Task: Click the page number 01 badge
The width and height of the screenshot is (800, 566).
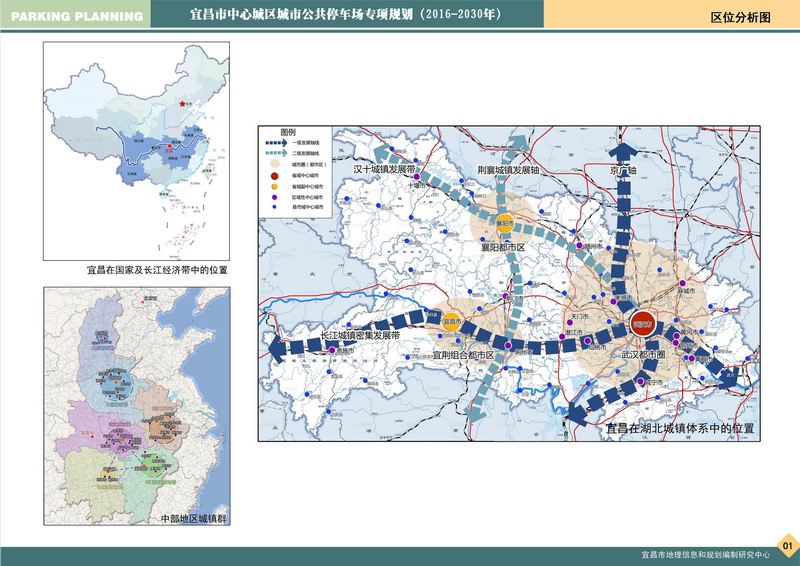Action: (x=787, y=546)
